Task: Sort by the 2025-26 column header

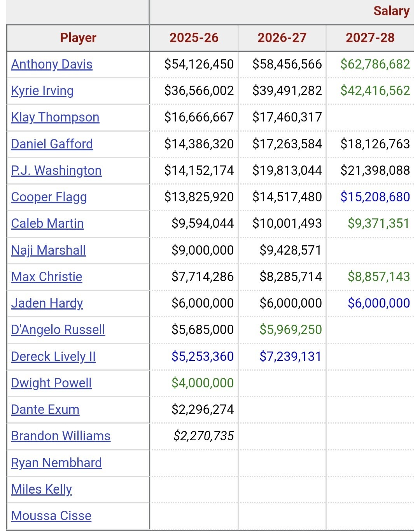Action: [194, 38]
